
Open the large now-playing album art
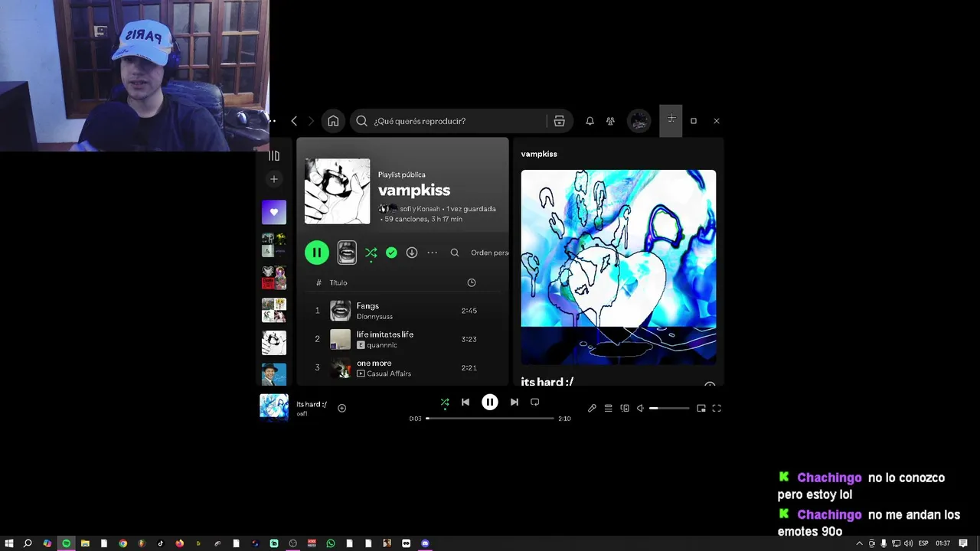(619, 267)
